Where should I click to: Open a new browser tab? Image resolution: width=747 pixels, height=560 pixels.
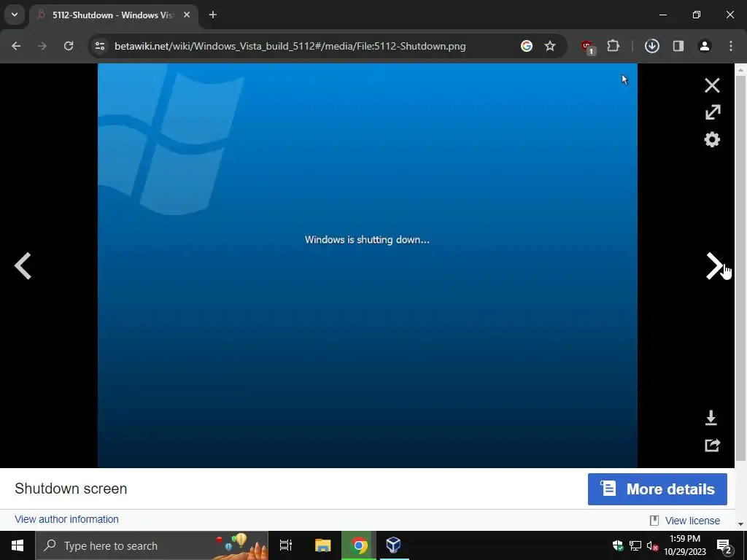point(213,15)
